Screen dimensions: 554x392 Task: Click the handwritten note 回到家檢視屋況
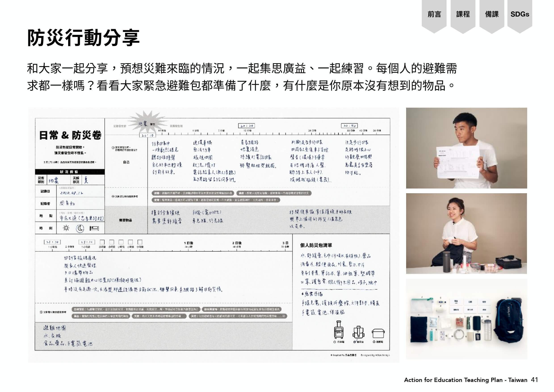(x=80, y=258)
